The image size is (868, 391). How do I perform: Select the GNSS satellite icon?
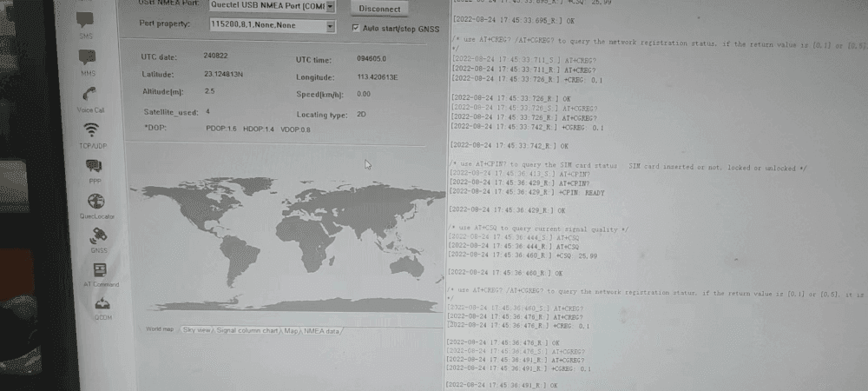[99, 235]
